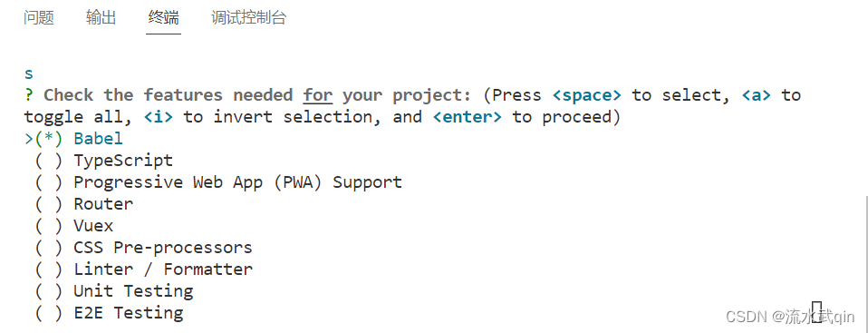Click the terminal cursor block

coord(816,312)
